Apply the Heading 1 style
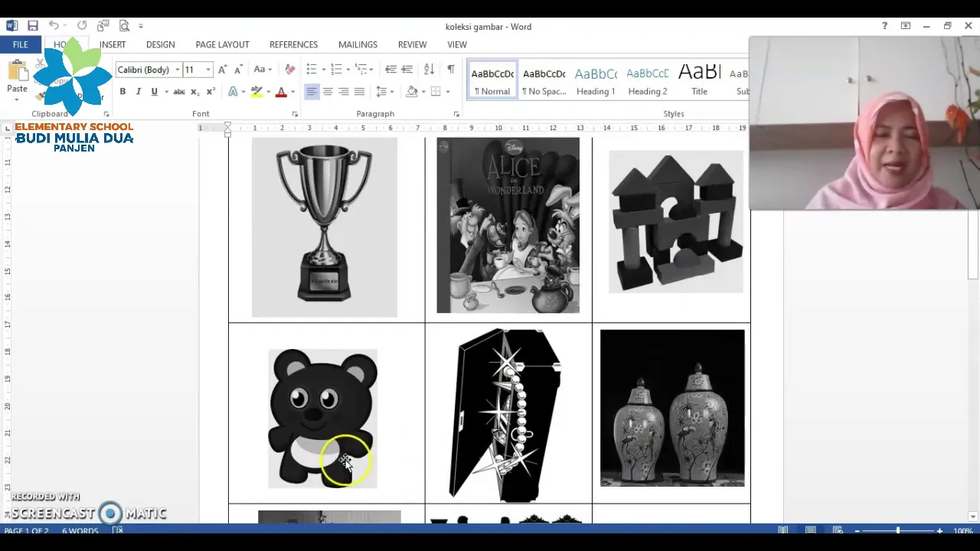The image size is (980, 551). click(596, 80)
